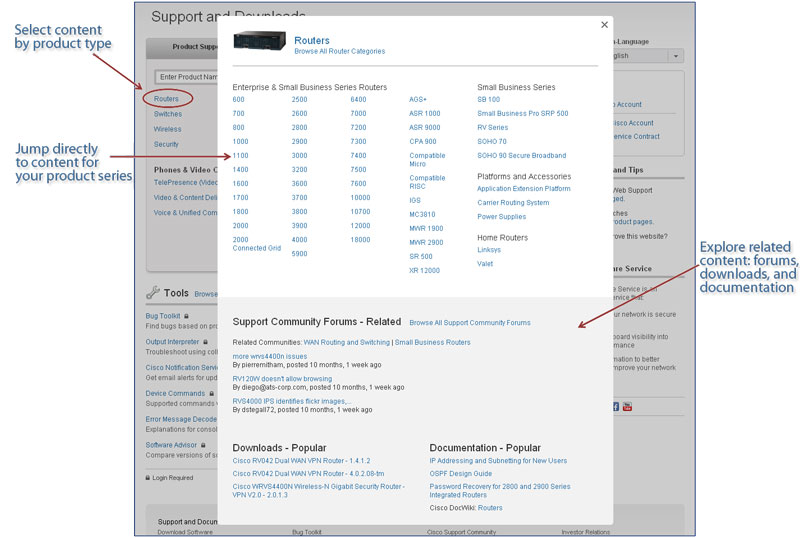This screenshot has width=800, height=538.
Task: Open SOHO 90 Secure Broadband link
Action: tap(522, 156)
